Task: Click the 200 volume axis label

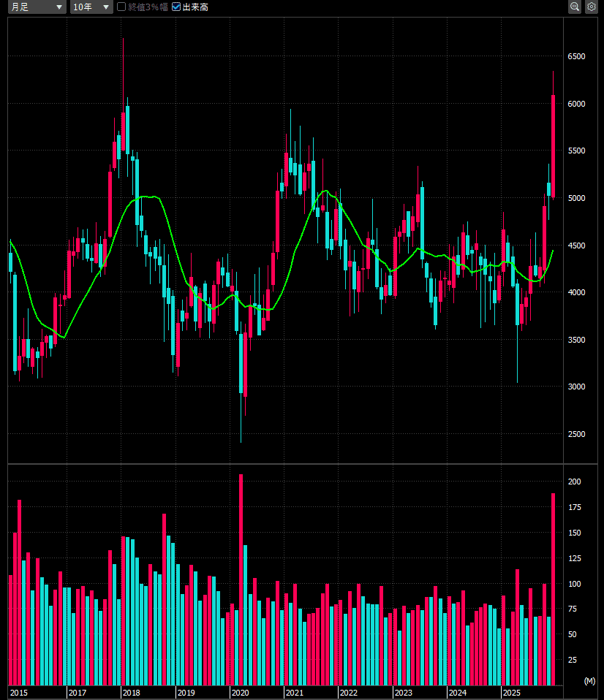Action: pyautogui.click(x=575, y=482)
